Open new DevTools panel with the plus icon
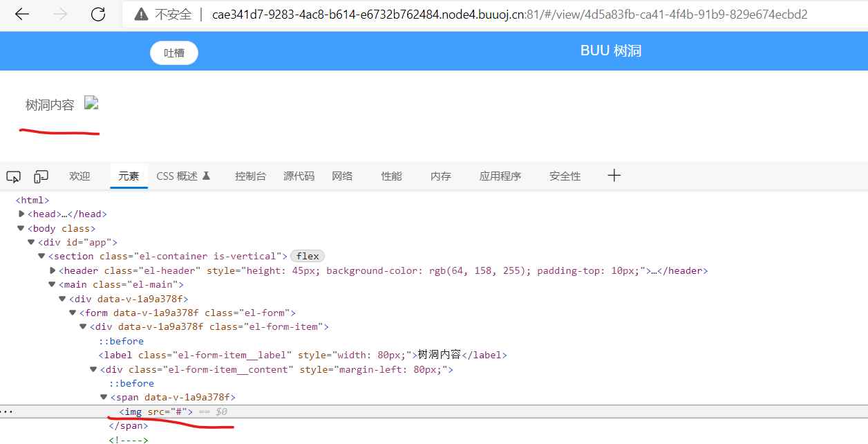 (x=614, y=175)
